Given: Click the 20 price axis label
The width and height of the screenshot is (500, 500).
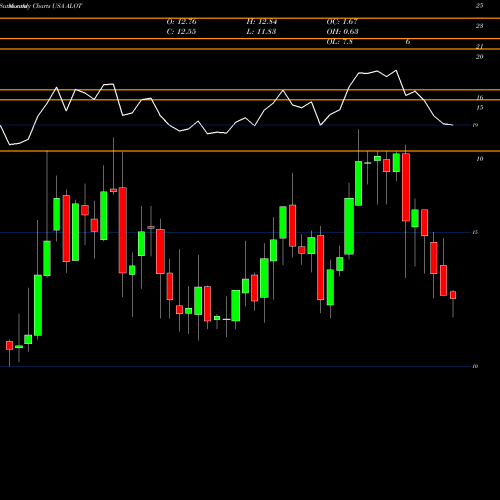Looking at the screenshot, I should 479,57.
